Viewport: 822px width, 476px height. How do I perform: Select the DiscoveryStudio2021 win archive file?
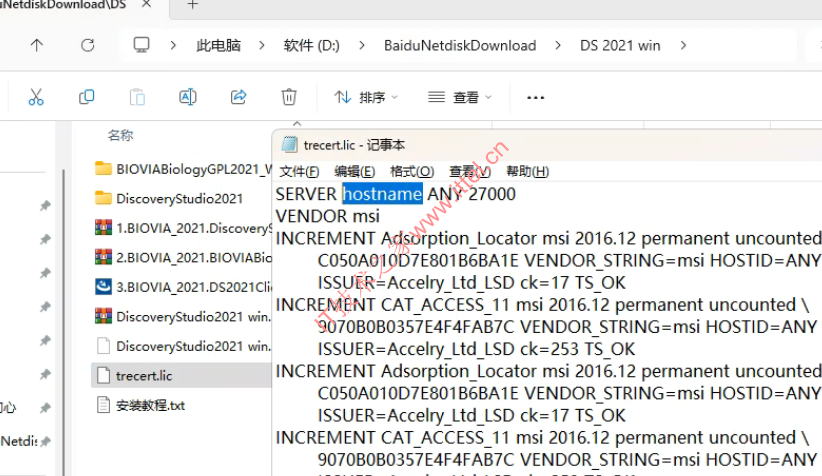(x=183, y=316)
